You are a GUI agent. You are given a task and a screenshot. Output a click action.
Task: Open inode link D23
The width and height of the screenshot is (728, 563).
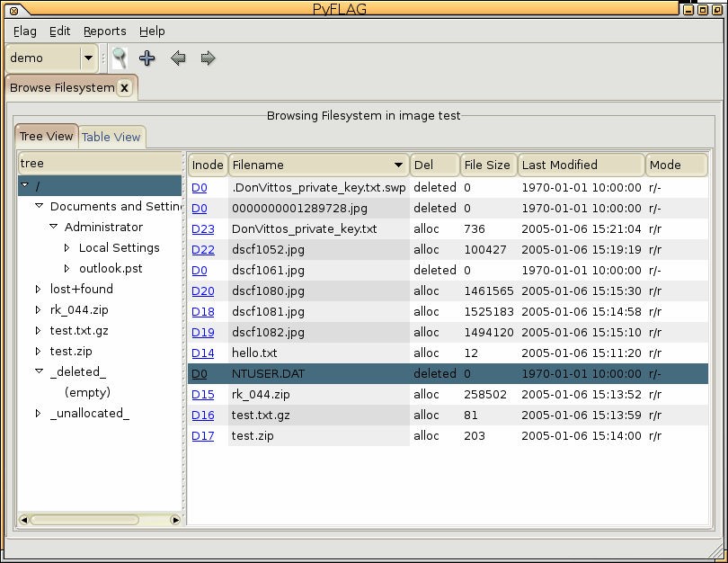point(202,229)
